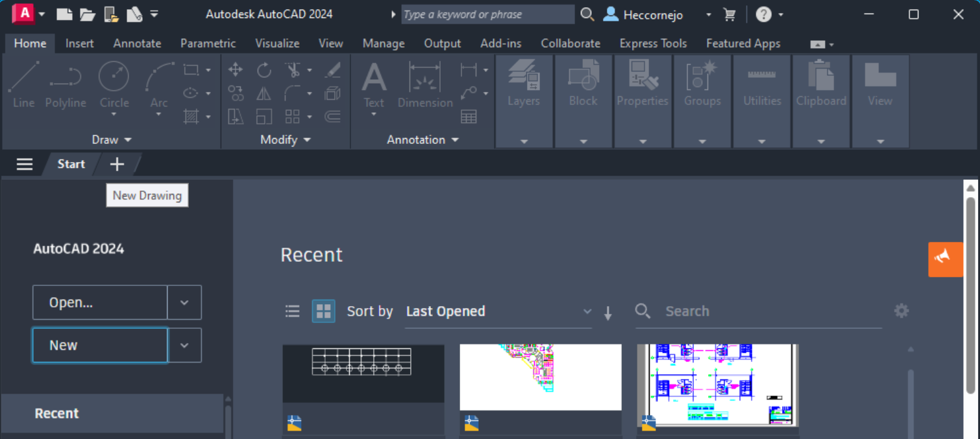Viewport: 980px width, 439px height.
Task: Expand the Draw panel
Action: click(112, 139)
